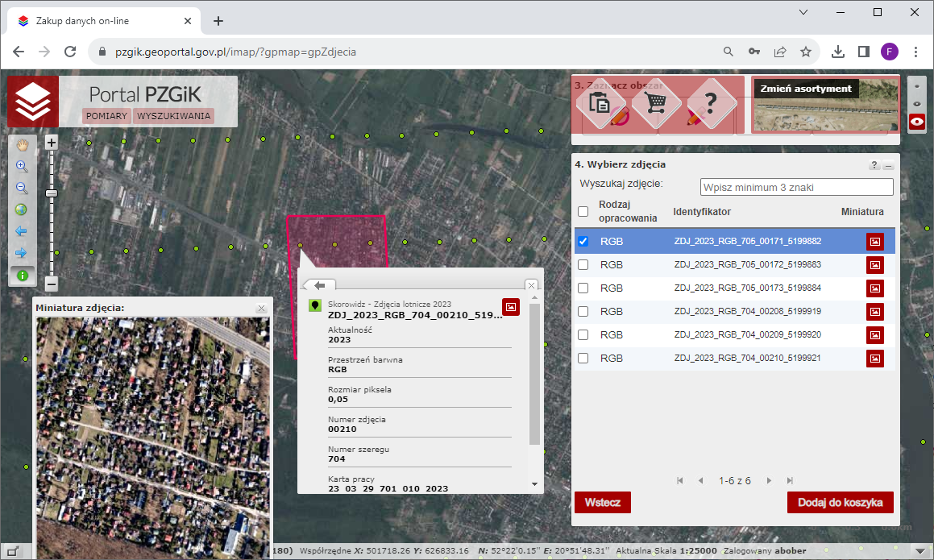
Task: Click the zoom slider handle
Action: pyautogui.click(x=52, y=193)
